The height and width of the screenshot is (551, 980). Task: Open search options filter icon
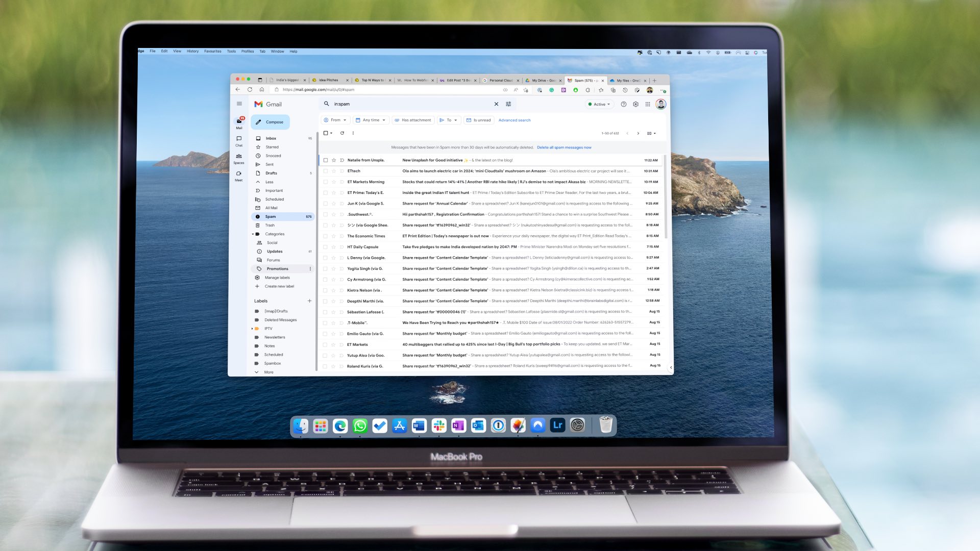coord(508,104)
